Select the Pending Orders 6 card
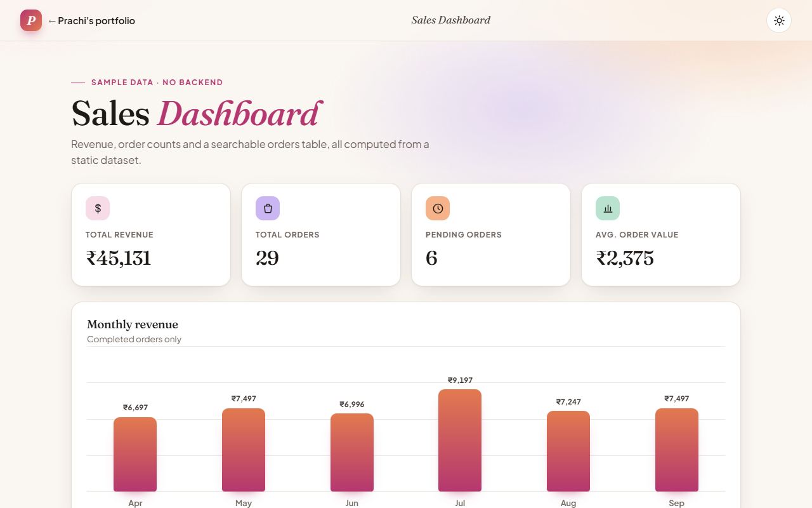 491,235
